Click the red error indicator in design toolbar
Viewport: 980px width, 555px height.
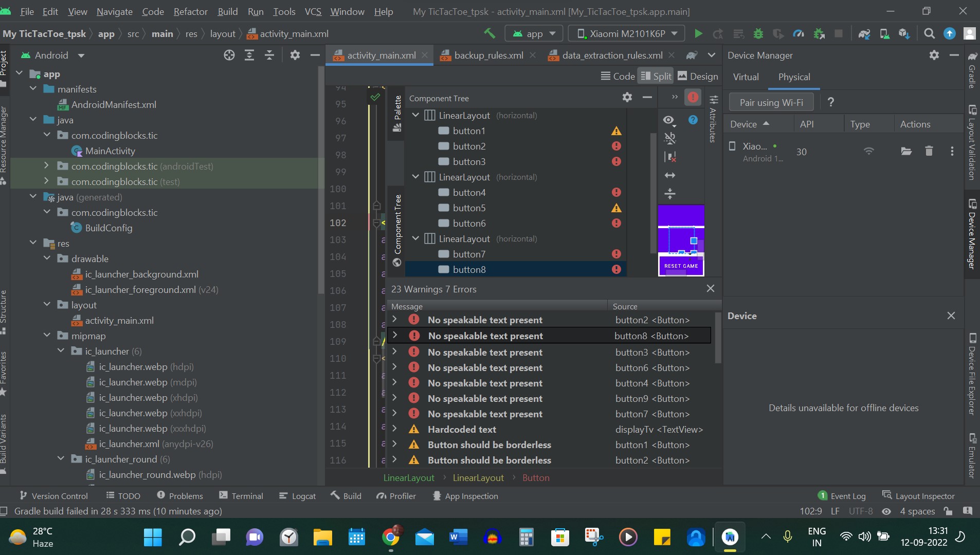coord(693,97)
